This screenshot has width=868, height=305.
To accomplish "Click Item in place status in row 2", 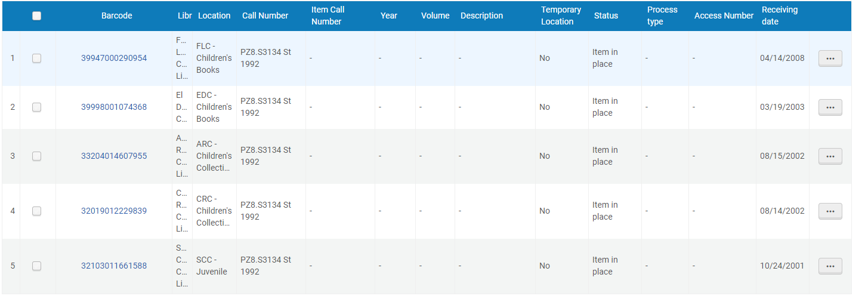I will click(x=605, y=107).
